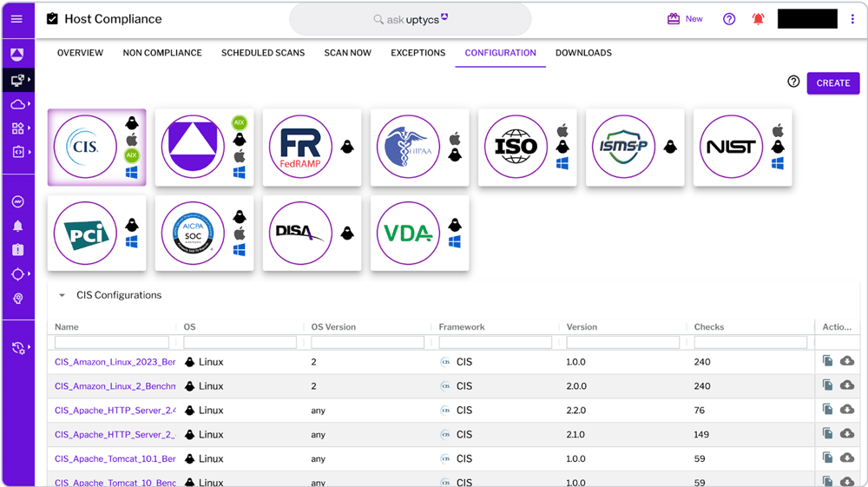The height and width of the screenshot is (487, 868).
Task: Click the Uptycs logo sidebar icon
Action: point(17,54)
